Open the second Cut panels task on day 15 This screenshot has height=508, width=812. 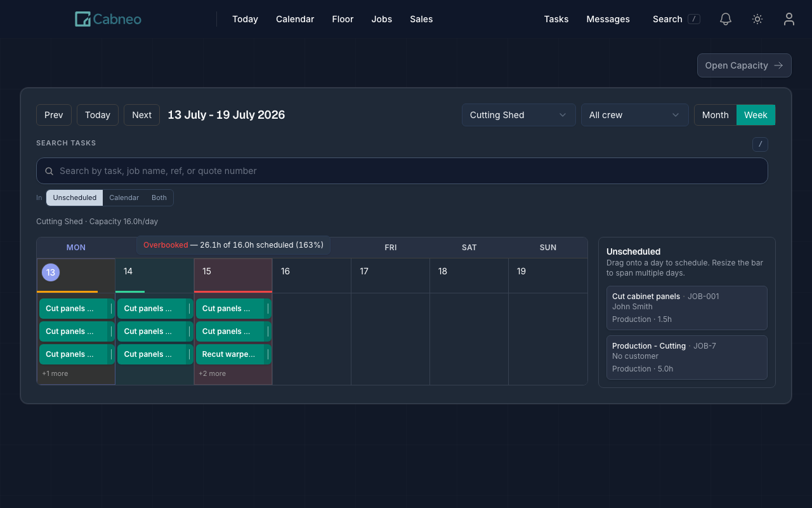[233, 331]
